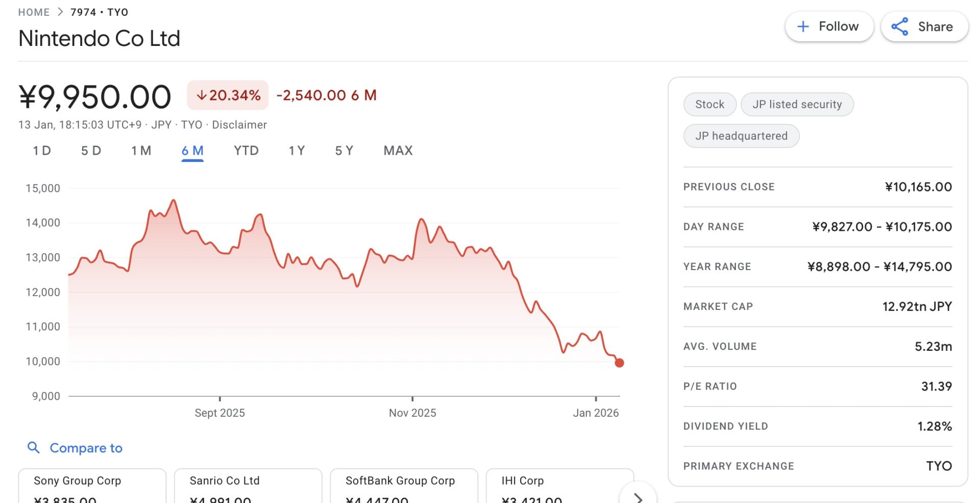Open the Disclaimer link
This screenshot has height=503, width=980.
tap(239, 125)
